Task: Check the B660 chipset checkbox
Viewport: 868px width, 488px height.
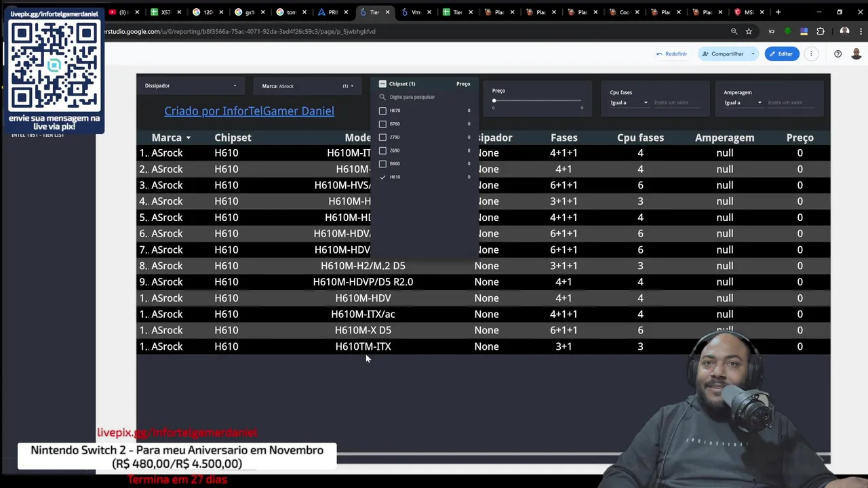Action: pos(382,163)
